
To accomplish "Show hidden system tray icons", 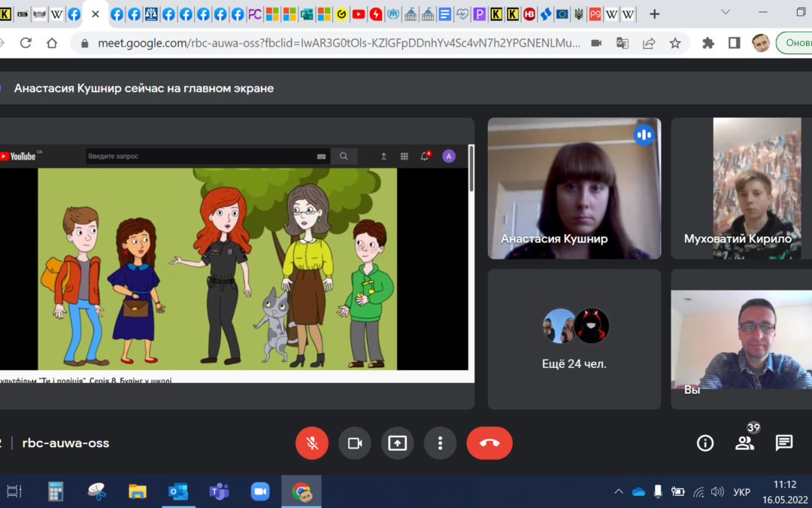I will click(x=619, y=491).
